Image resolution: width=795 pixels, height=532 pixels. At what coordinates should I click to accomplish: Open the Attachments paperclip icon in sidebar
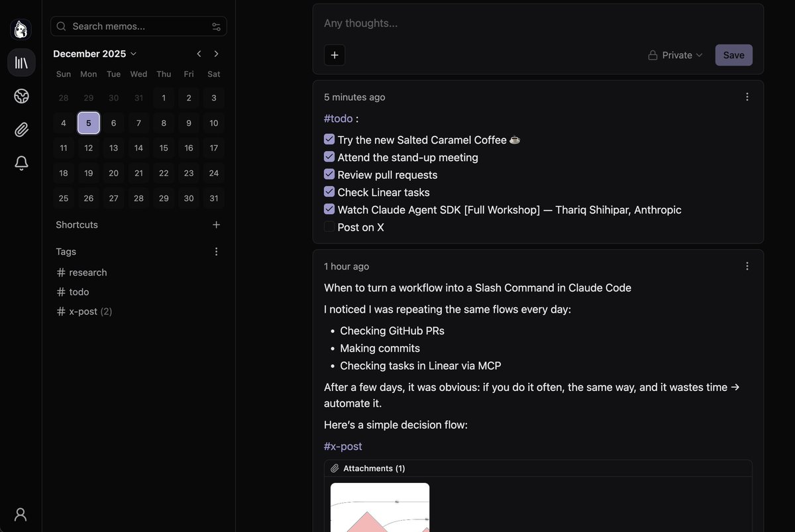coord(21,129)
